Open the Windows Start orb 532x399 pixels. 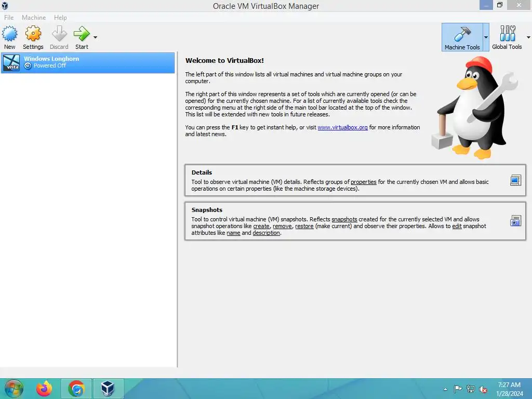pos(14,389)
